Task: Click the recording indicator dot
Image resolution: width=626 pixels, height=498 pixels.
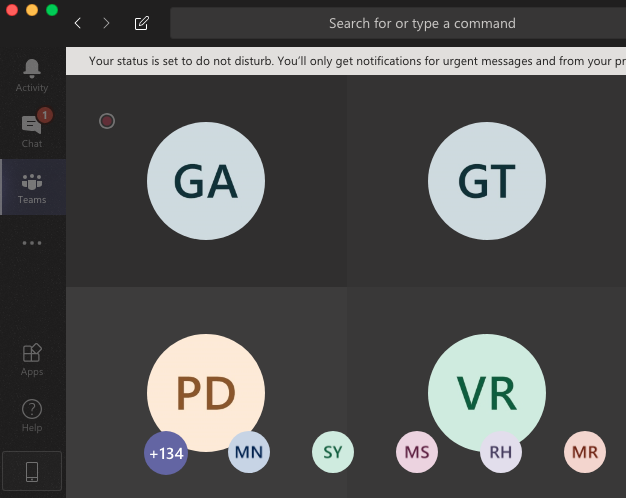Action: pyautogui.click(x=107, y=121)
